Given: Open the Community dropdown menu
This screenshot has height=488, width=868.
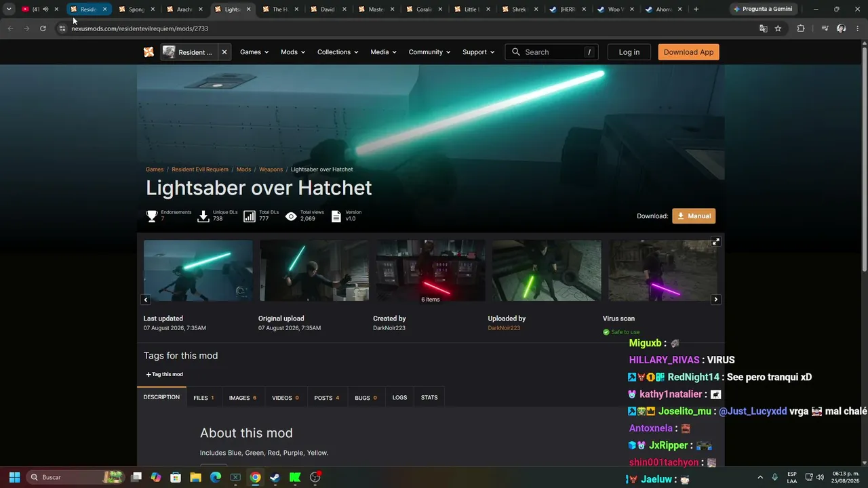Looking at the screenshot, I should 429,52.
